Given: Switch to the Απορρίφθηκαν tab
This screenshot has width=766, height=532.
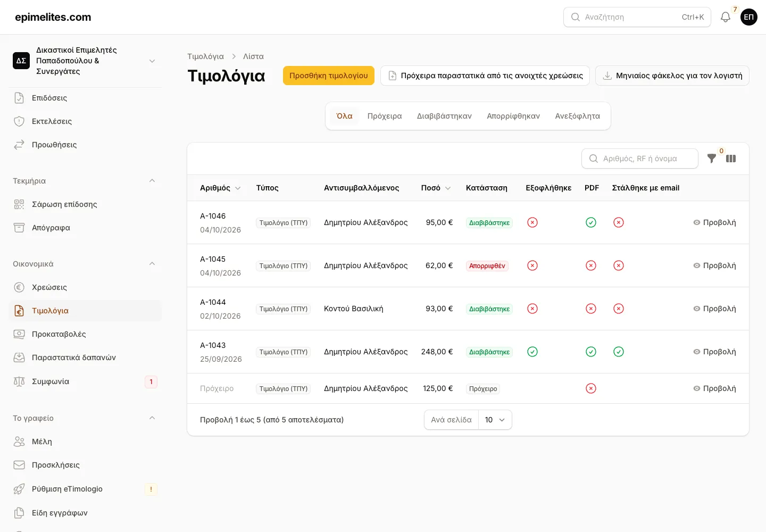Looking at the screenshot, I should (x=513, y=116).
